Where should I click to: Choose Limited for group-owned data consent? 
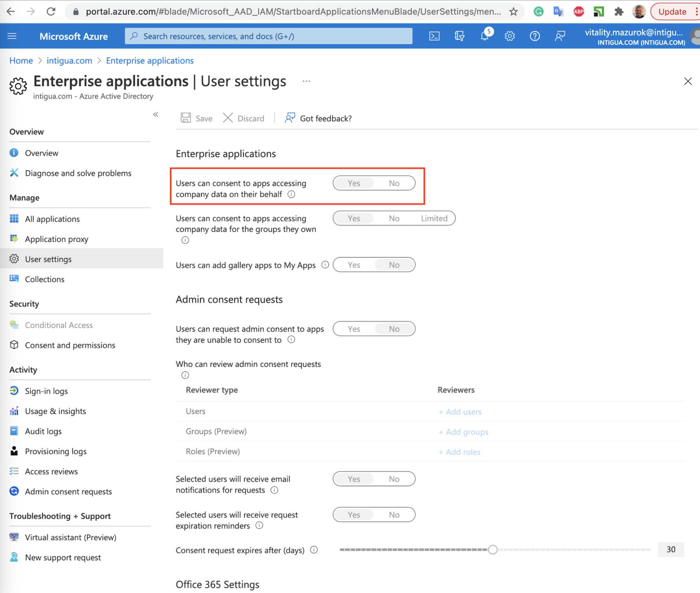434,218
